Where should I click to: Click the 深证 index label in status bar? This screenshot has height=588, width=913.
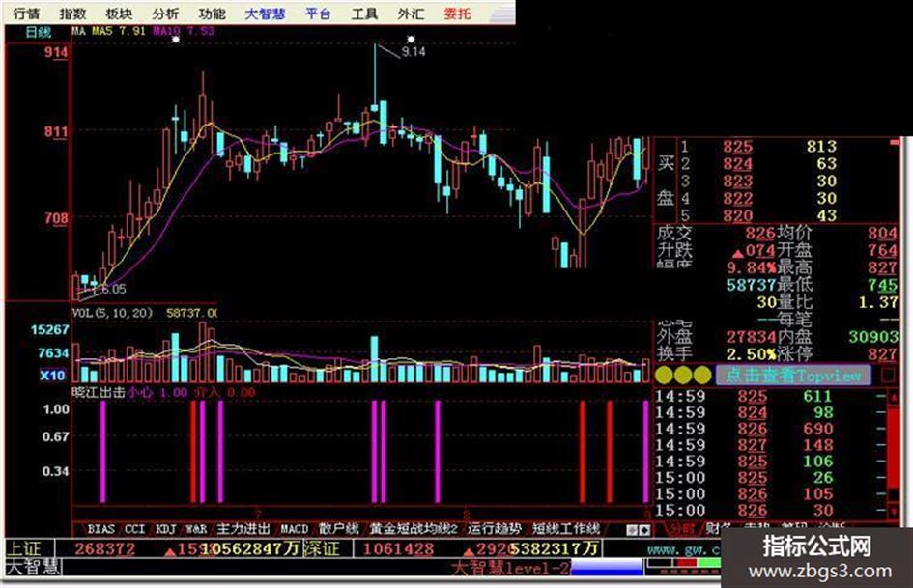point(322,548)
